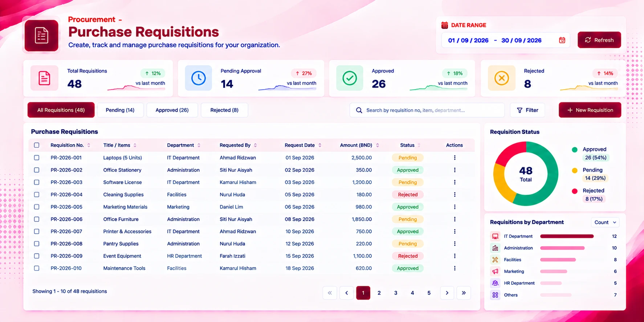Screen dimensions: 644x322
Task: Open the Filter button
Action: tap(527, 110)
